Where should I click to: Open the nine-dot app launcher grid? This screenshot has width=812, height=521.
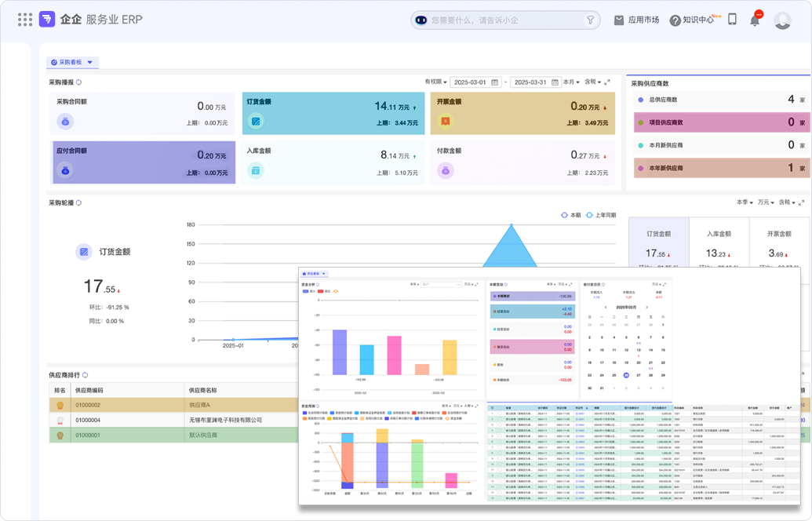24,20
